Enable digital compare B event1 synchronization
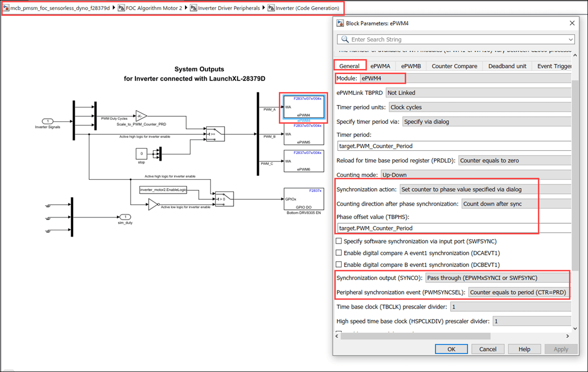The width and height of the screenshot is (588, 372). [x=339, y=264]
